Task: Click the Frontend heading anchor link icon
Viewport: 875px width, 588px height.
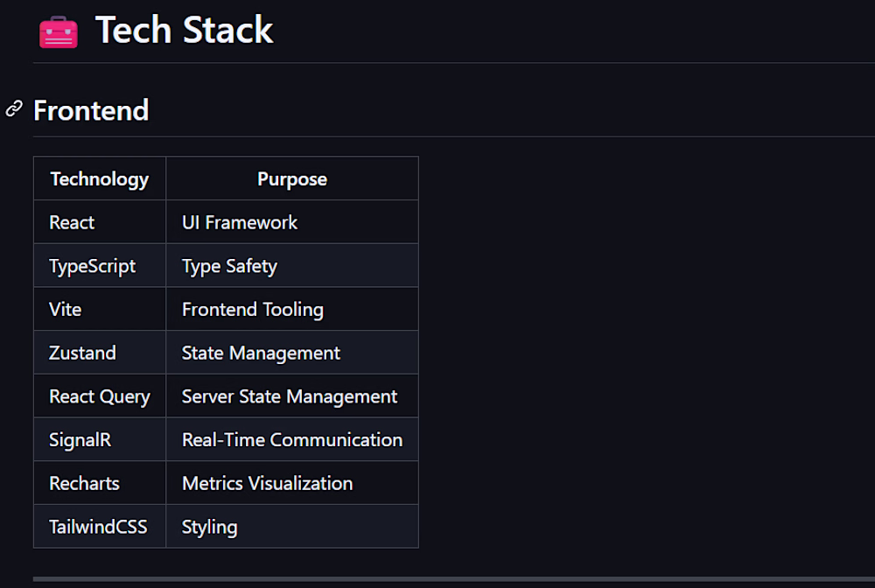Action: [14, 108]
